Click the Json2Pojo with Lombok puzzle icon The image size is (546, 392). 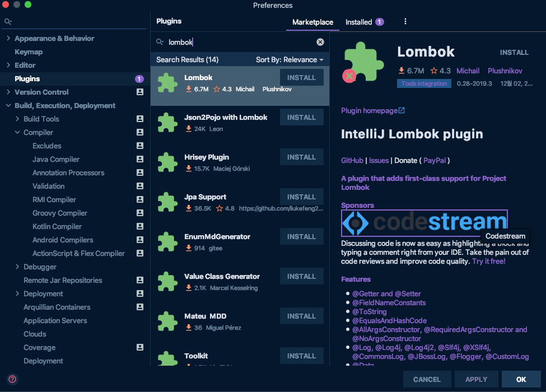point(167,123)
